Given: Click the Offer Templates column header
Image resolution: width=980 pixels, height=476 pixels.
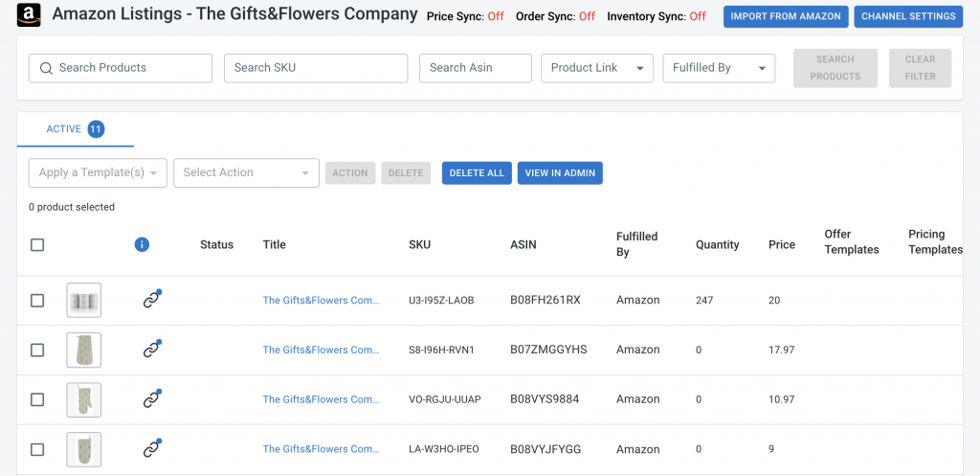Looking at the screenshot, I should (852, 242).
